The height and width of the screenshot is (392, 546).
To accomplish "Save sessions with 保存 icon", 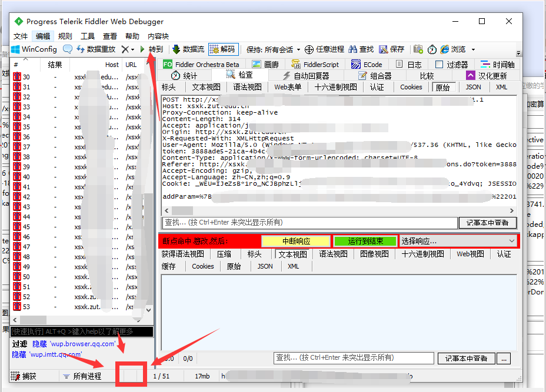I will coord(392,49).
